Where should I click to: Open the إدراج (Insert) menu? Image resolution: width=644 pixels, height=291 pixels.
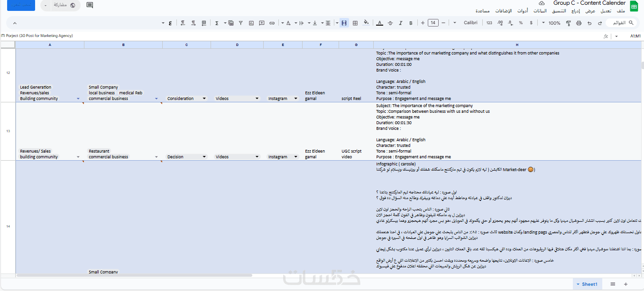tap(576, 11)
